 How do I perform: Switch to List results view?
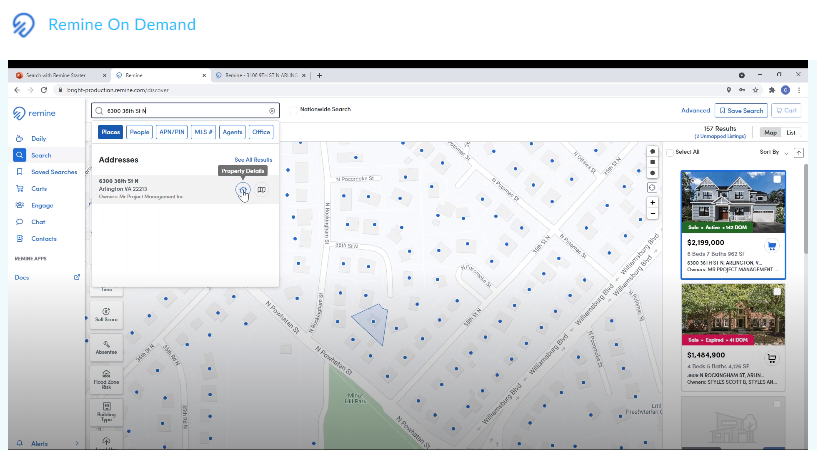pyautogui.click(x=791, y=132)
